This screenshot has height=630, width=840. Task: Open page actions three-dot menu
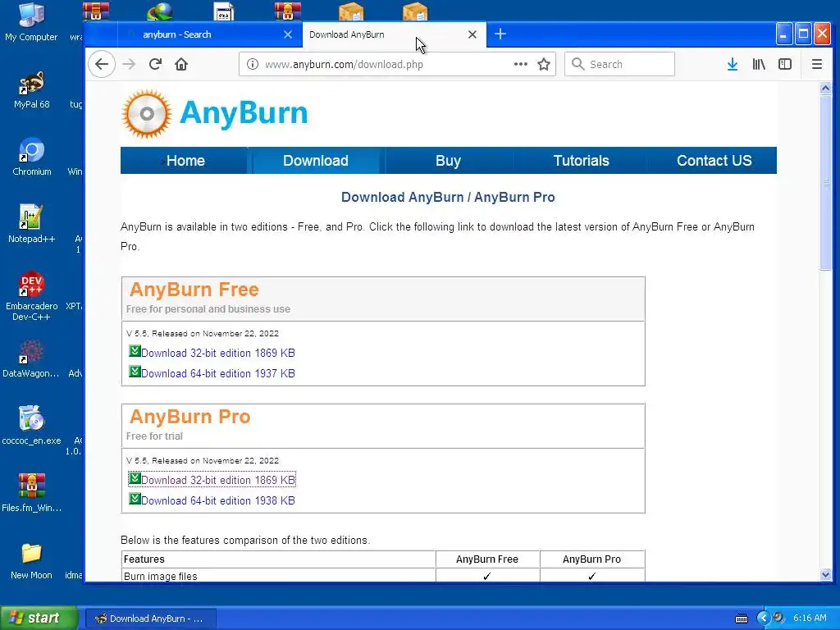(x=521, y=64)
